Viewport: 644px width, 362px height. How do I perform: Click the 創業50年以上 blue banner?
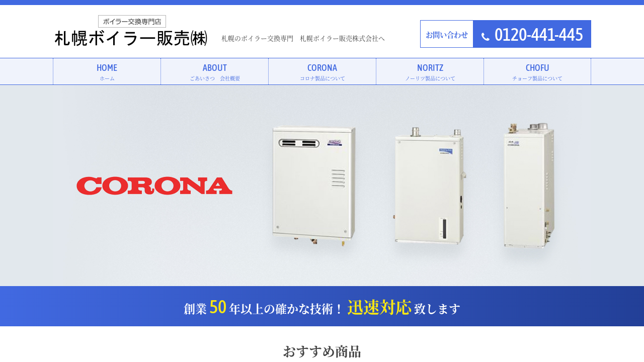click(x=322, y=306)
